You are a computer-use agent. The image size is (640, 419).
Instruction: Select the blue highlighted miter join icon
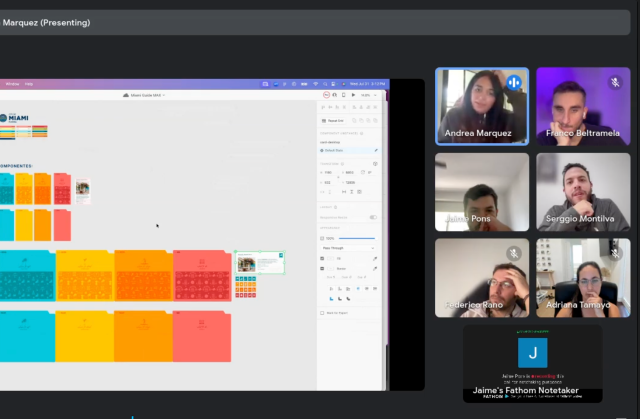[331, 299]
